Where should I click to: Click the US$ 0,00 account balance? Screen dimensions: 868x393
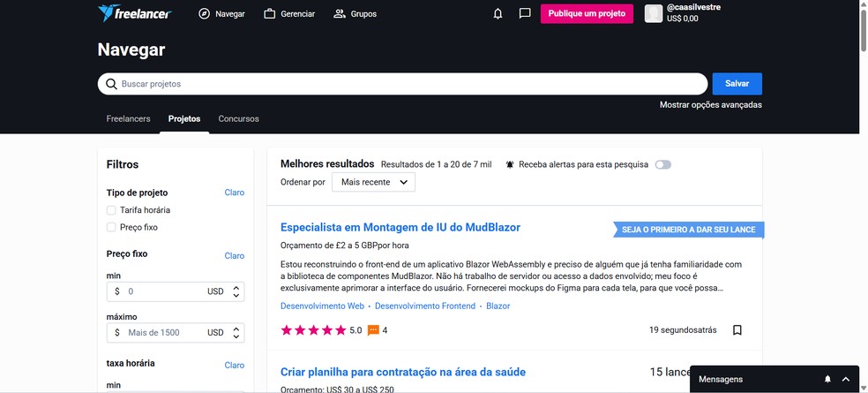pos(683,19)
